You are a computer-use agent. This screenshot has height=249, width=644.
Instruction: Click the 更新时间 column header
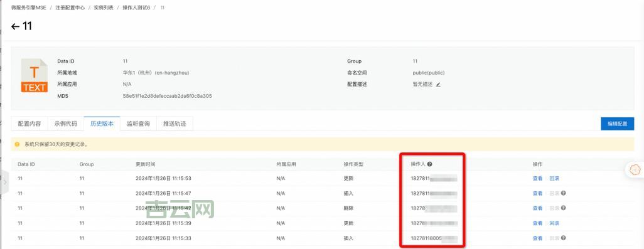tap(146, 164)
